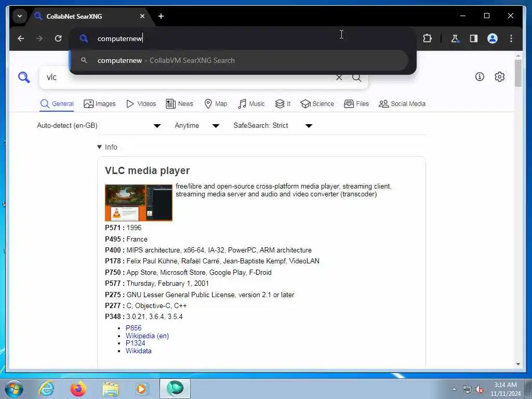Click the scrollbar down arrow

(x=518, y=364)
